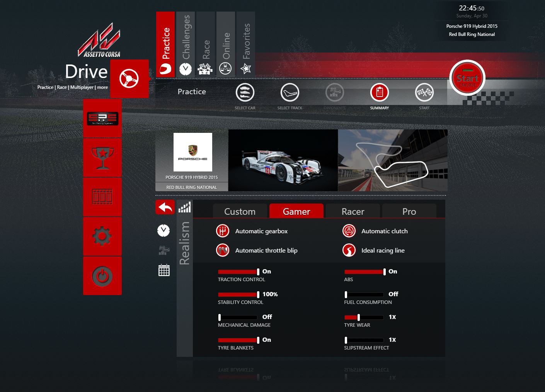Click the power exit tile
This screenshot has height=392, width=545.
pyautogui.click(x=102, y=276)
